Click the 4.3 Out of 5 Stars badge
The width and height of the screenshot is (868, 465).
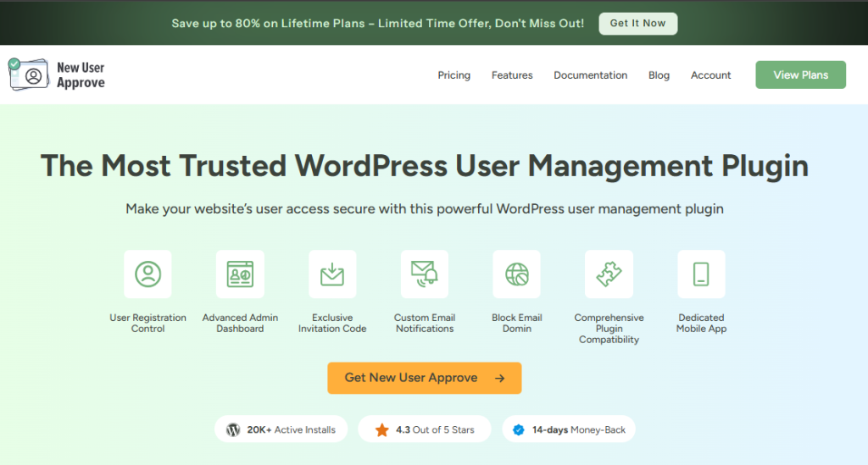coord(425,429)
